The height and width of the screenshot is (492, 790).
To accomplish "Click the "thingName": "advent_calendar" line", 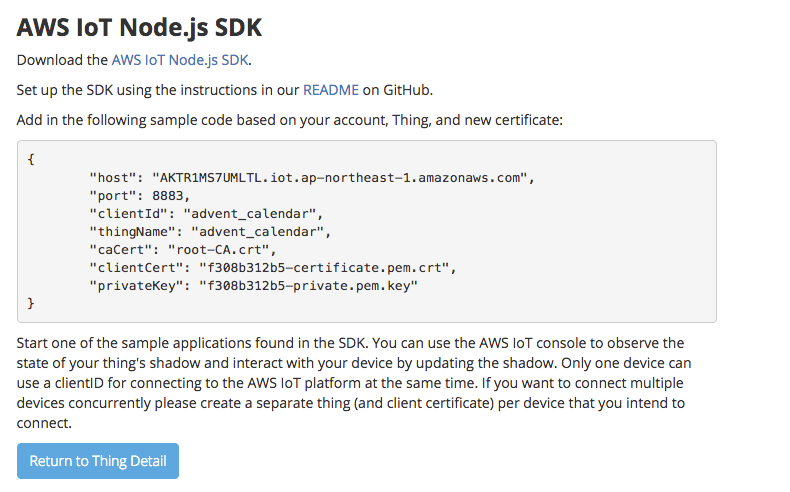I will pyautogui.click(x=210, y=232).
